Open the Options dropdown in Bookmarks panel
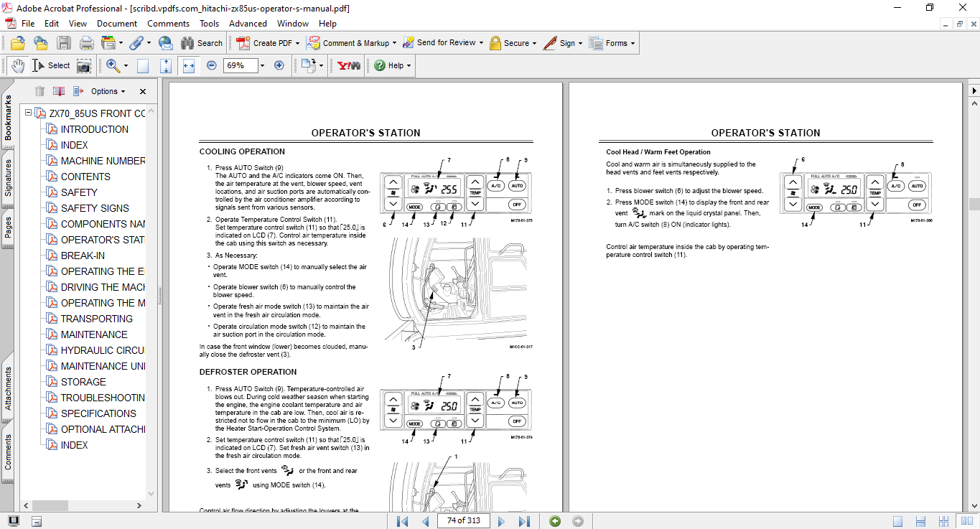The image size is (980, 529). coord(108,91)
